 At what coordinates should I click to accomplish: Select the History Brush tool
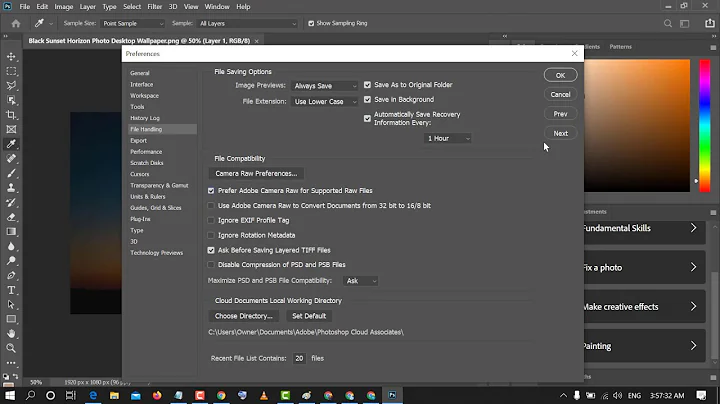[x=11, y=202]
